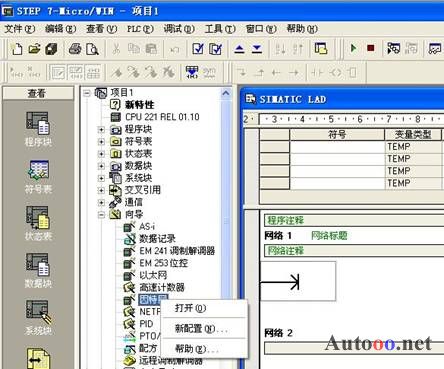Open the 调试(D) menu

coord(179,29)
